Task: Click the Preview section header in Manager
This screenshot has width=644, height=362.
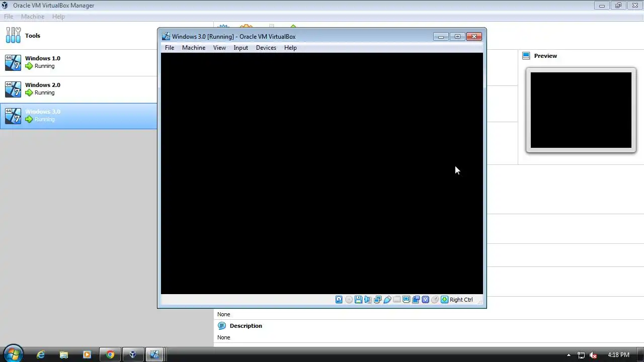Action: click(x=545, y=56)
